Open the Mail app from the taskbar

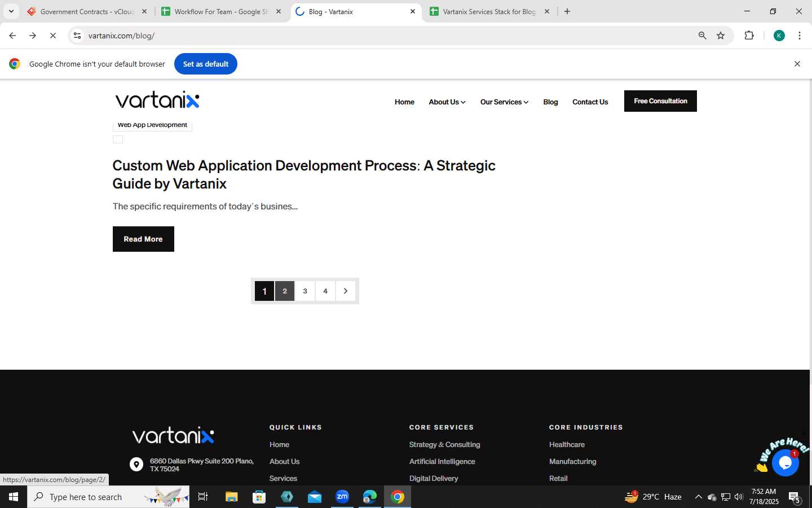coord(315,497)
